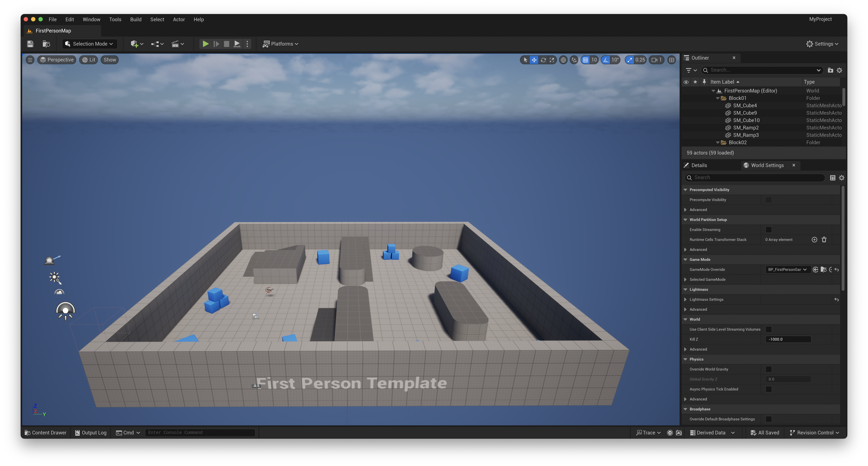Open the Lit view mode menu
This screenshot has width=868, height=466.
click(89, 60)
